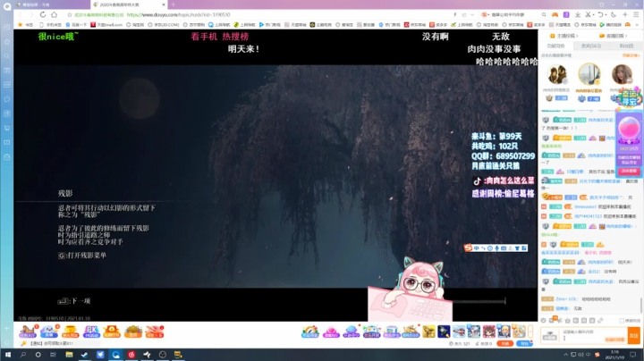Open the PK activity icon below video
This screenshot has width=644, height=361.
click(91, 332)
